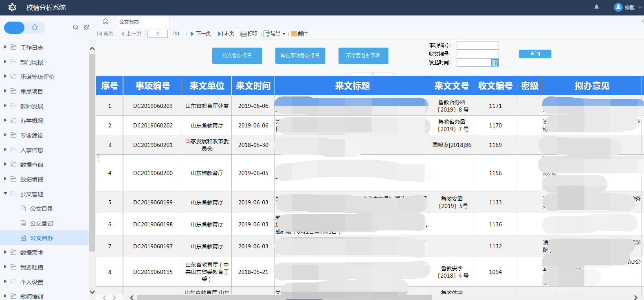Screen dimensions: 644x300
Task: Click cell DC2019060200
Action: tap(153, 173)
